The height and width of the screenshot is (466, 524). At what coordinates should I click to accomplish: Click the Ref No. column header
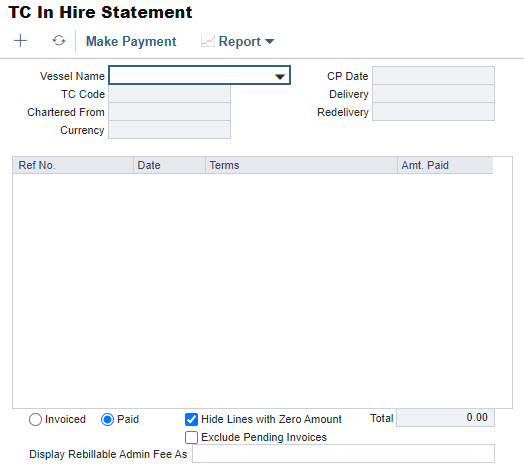(73, 165)
